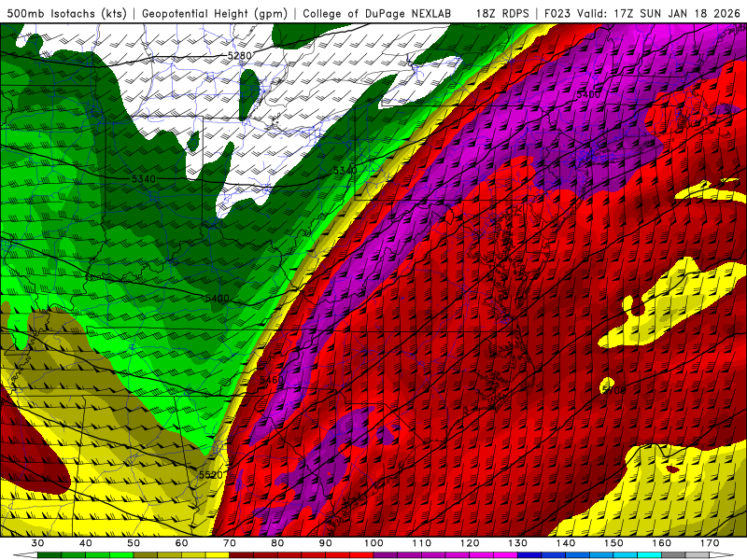Click the 5400 contour label on green shading
This screenshot has width=747, height=560.
[x=218, y=298]
